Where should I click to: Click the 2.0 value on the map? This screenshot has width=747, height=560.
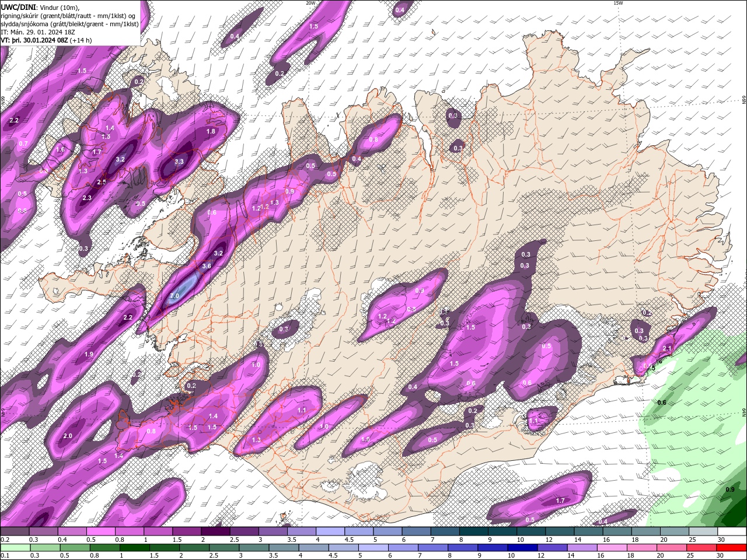coord(68,436)
